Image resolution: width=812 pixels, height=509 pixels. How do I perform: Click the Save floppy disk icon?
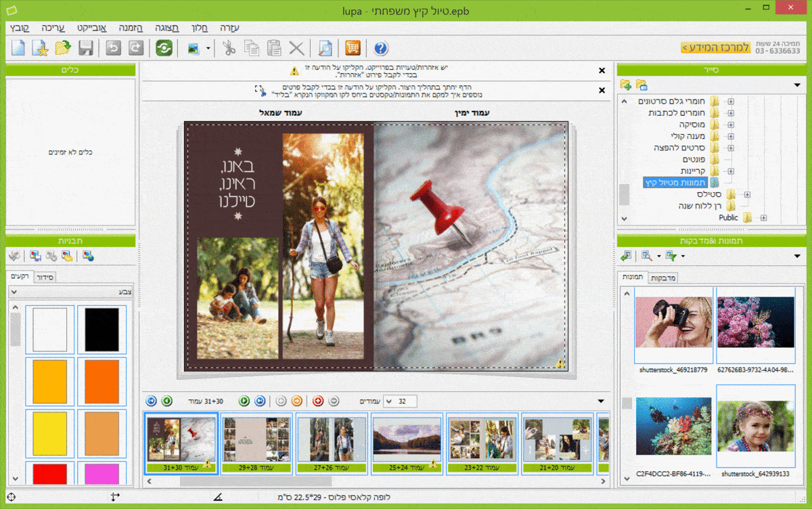click(x=86, y=48)
